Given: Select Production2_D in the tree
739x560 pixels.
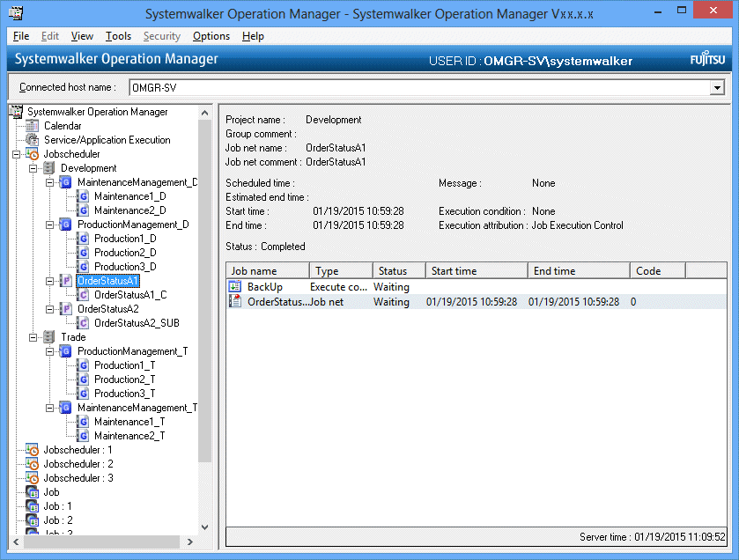Looking at the screenshot, I should [x=125, y=253].
